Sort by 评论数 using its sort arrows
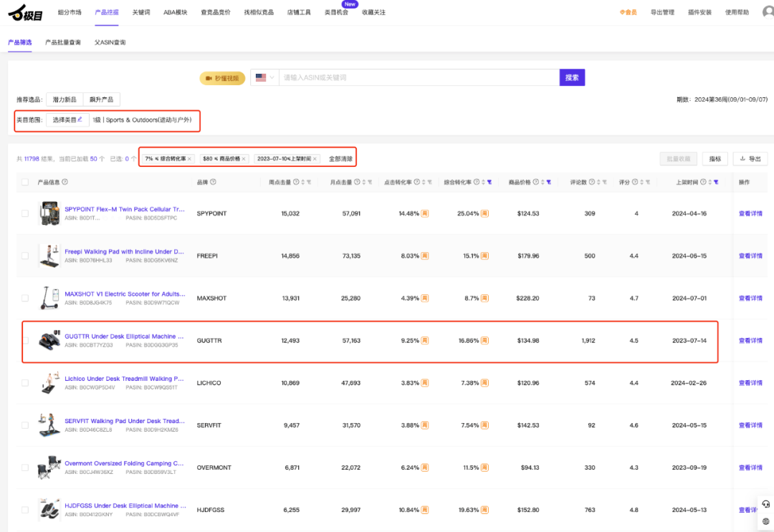Viewport: 774px width, 532px height. click(598, 182)
